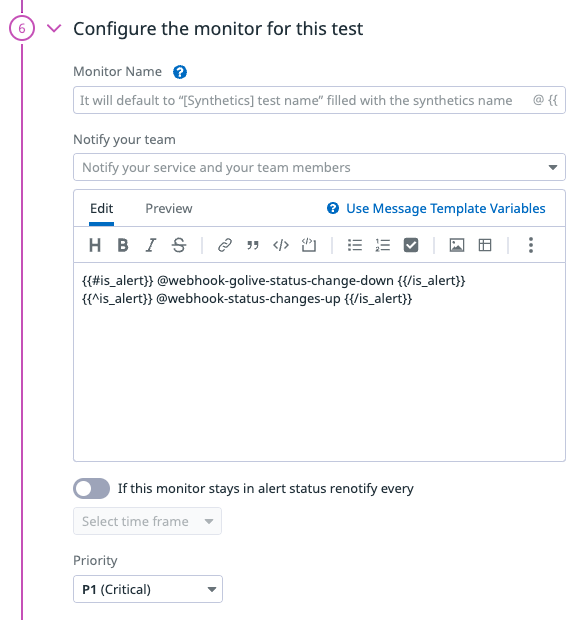Add a numbered list
Screen dimensions: 587x620
point(383,245)
